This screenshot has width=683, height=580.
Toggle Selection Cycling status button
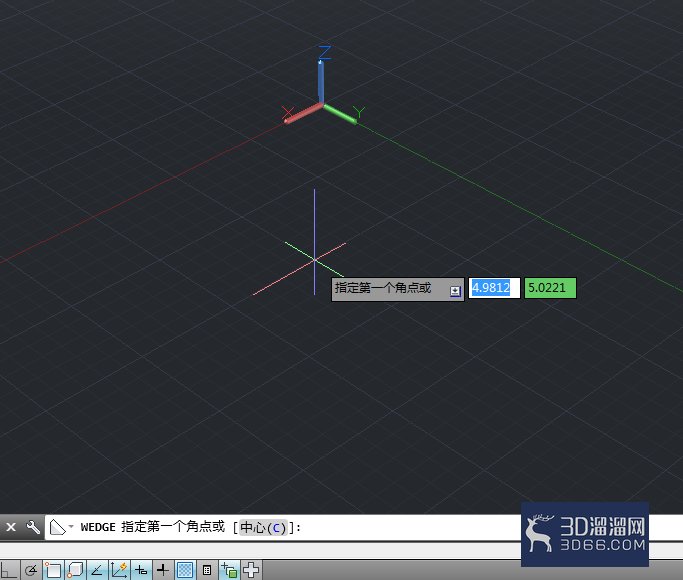(229, 570)
